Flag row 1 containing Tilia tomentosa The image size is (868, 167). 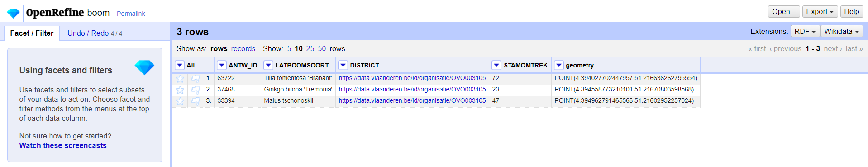point(196,78)
